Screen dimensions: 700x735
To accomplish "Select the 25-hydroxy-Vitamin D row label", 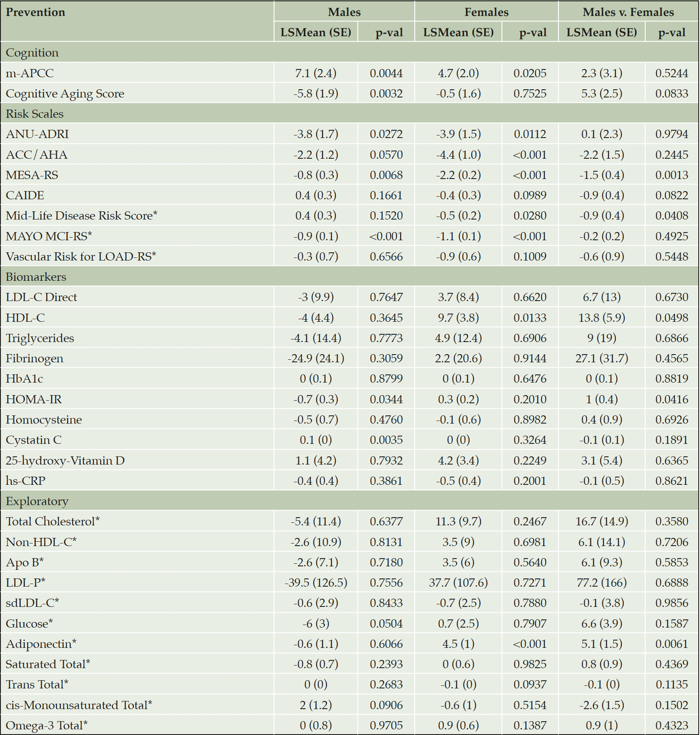I will (x=65, y=461).
